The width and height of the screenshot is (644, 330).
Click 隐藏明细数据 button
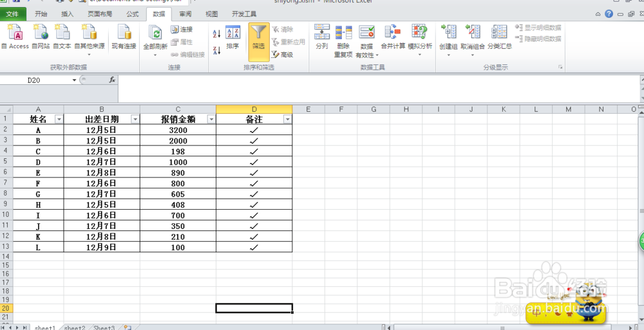pyautogui.click(x=538, y=39)
